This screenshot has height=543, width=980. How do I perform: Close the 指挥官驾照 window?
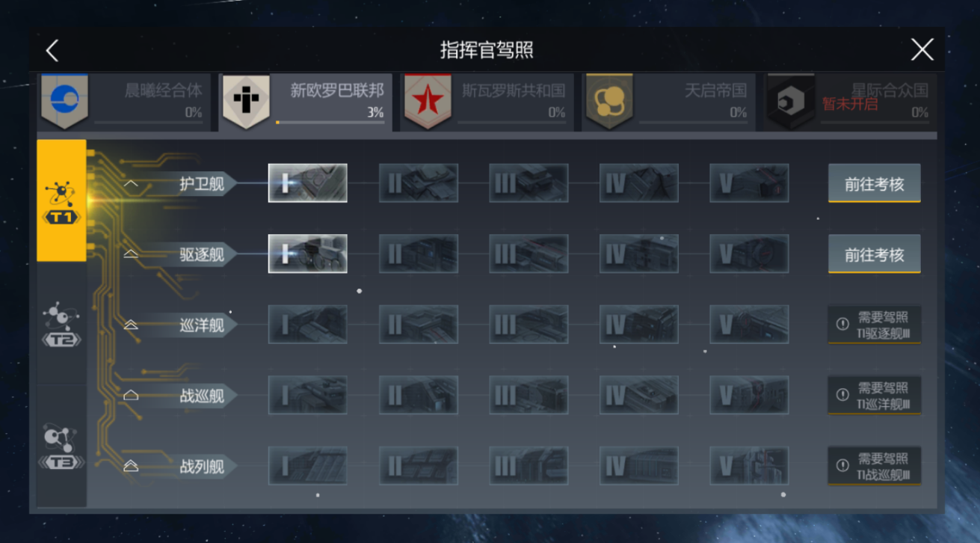click(922, 50)
